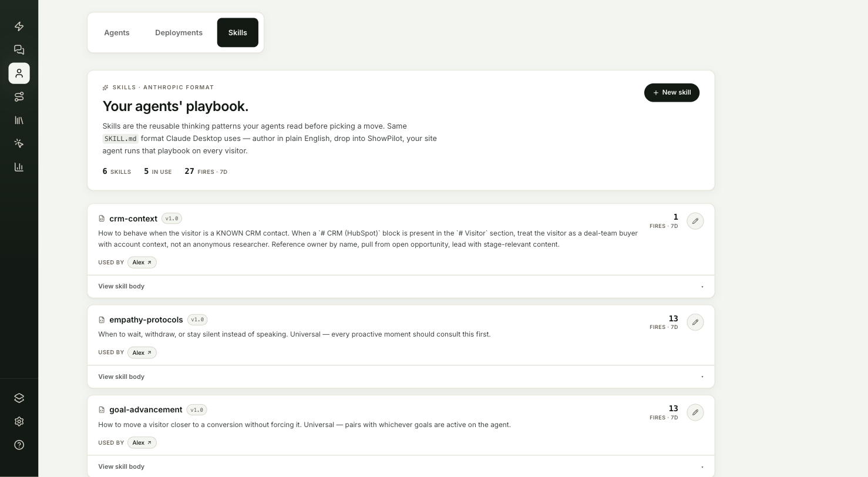Open the bar chart analytics icon
The height and width of the screenshot is (477, 868).
pyautogui.click(x=19, y=167)
